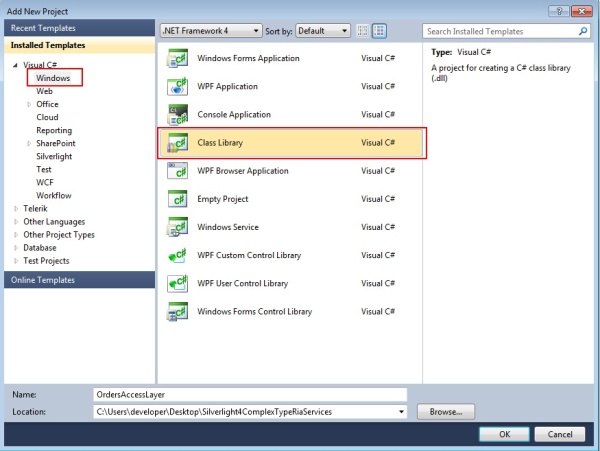Viewport: 600px width, 451px height.
Task: Select the 'WPF Browser Application' template name
Action: (243, 171)
